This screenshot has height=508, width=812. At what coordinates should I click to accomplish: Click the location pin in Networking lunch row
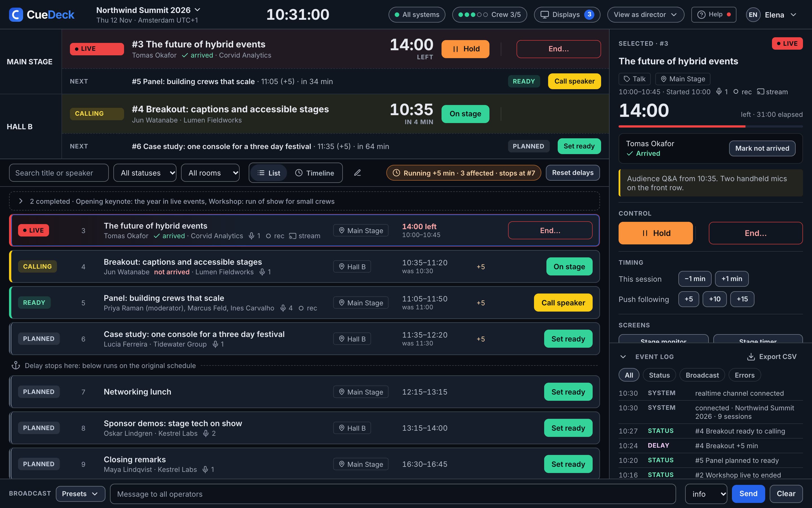point(342,392)
